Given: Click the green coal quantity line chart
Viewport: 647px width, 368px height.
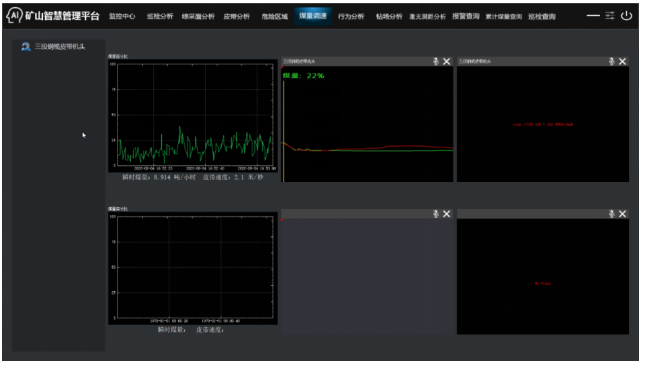Looking at the screenshot, I should point(193,116).
